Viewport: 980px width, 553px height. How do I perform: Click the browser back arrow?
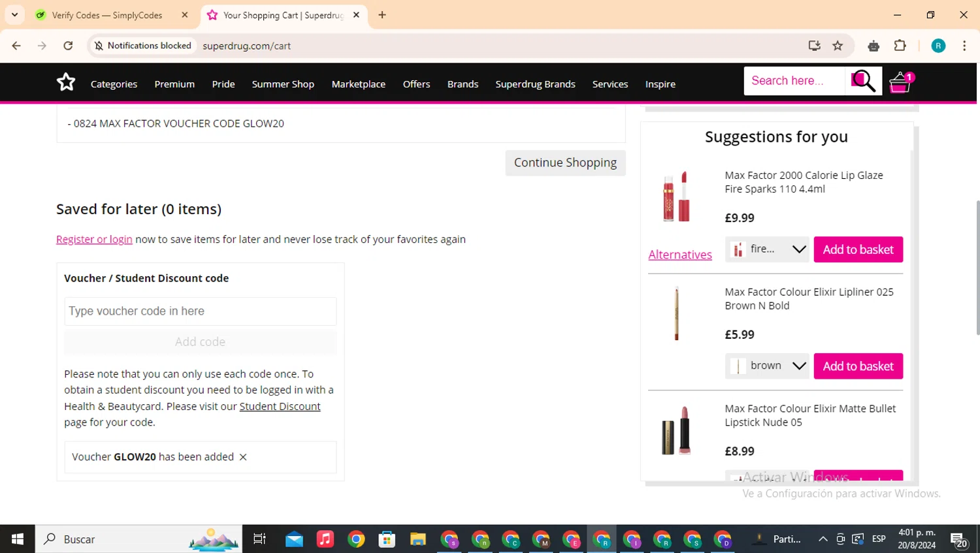(16, 46)
